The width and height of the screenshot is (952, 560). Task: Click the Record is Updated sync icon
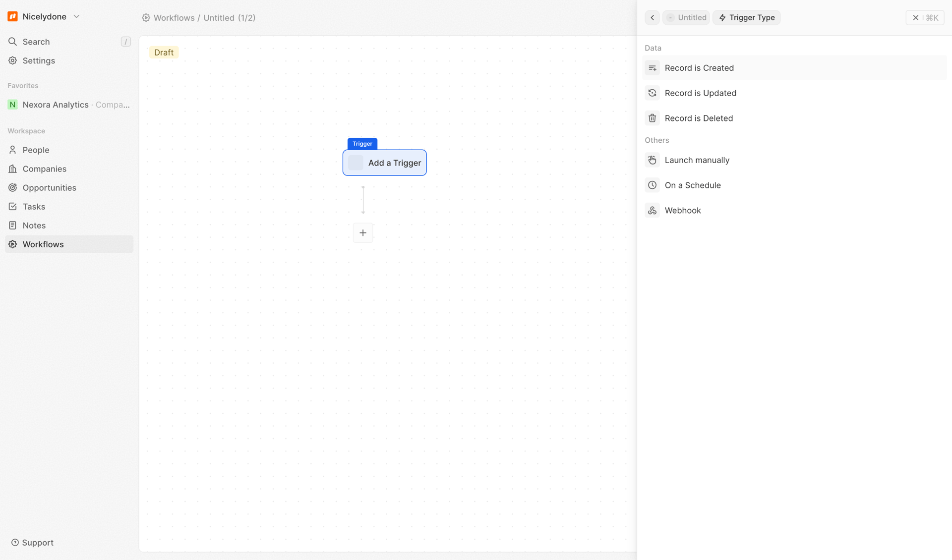click(x=652, y=93)
